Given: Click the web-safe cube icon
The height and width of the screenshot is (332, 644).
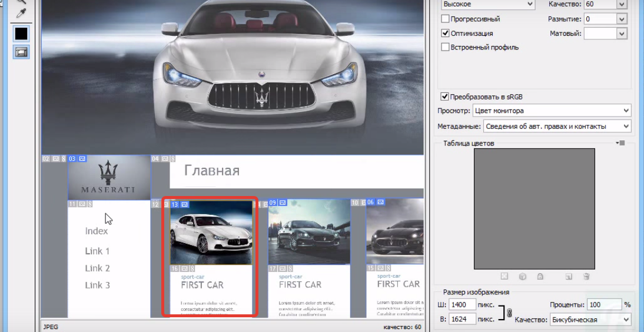Looking at the screenshot, I should click(522, 276).
